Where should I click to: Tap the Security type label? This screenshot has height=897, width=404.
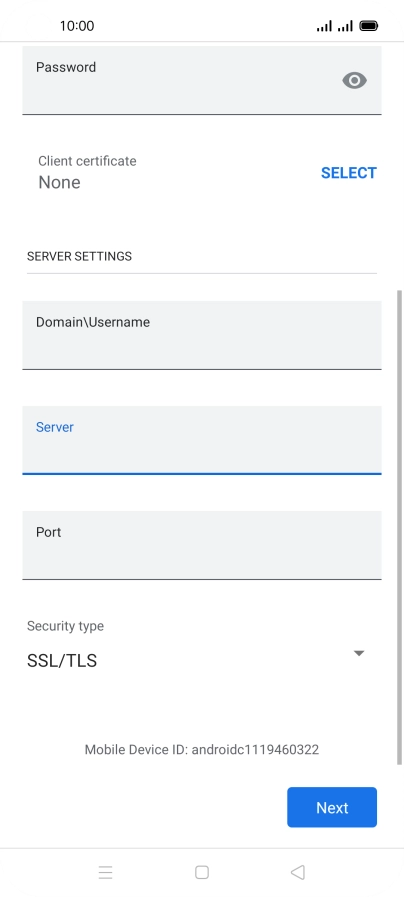coord(65,626)
